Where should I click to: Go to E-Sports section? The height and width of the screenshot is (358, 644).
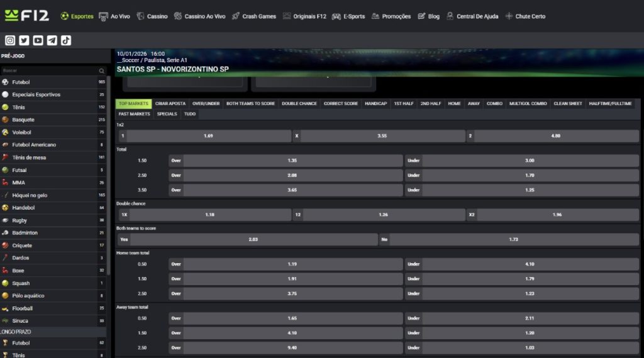click(x=348, y=16)
